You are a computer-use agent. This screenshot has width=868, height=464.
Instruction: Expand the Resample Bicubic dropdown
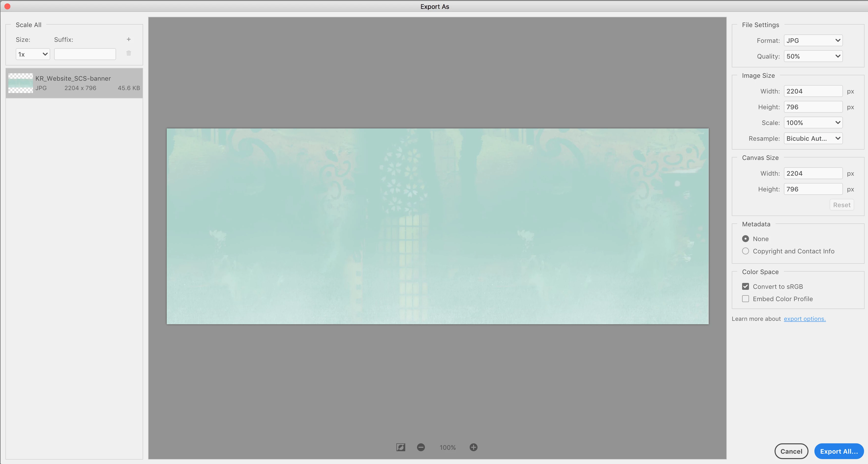[x=813, y=139]
